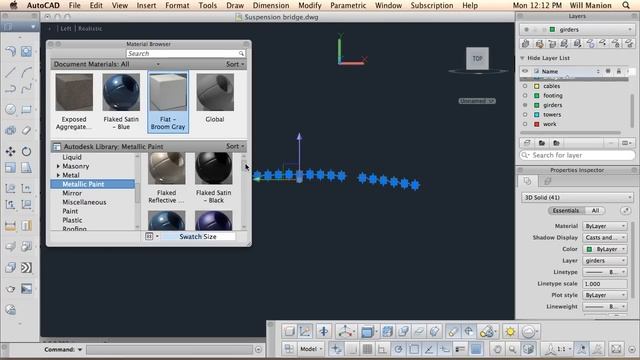
Task: Click the Pan hand icon in status bar
Action: (x=497, y=349)
